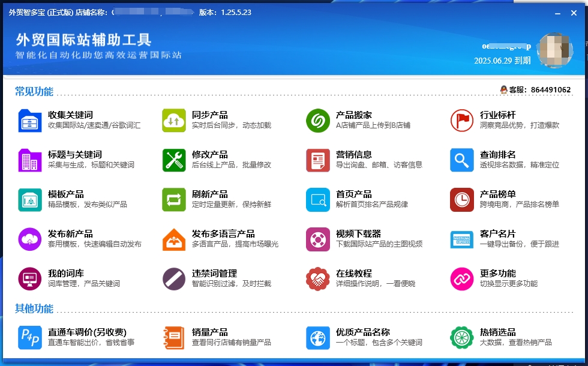
Task: Click the 同步产品 cloud sync icon
Action: 174,121
